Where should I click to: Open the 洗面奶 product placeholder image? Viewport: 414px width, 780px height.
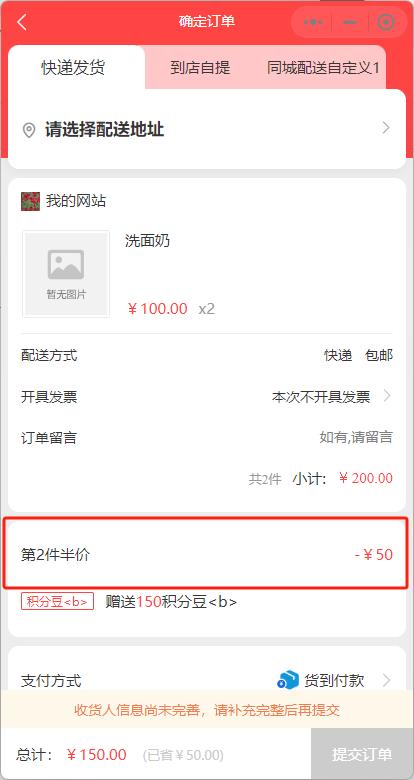click(66, 274)
